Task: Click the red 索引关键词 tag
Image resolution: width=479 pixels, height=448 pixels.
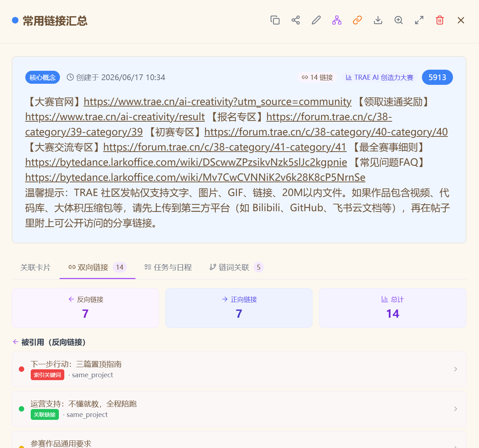Action: [x=47, y=375]
